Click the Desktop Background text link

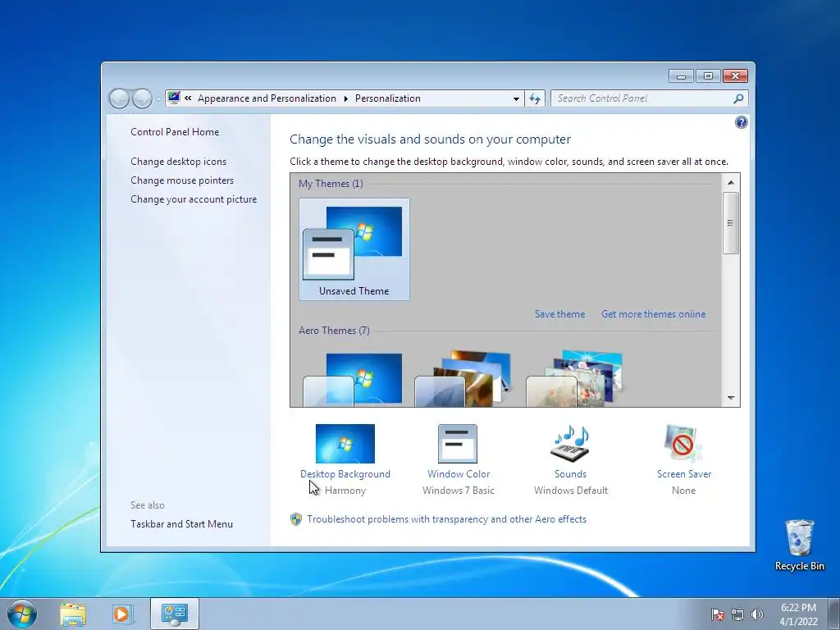click(x=345, y=474)
